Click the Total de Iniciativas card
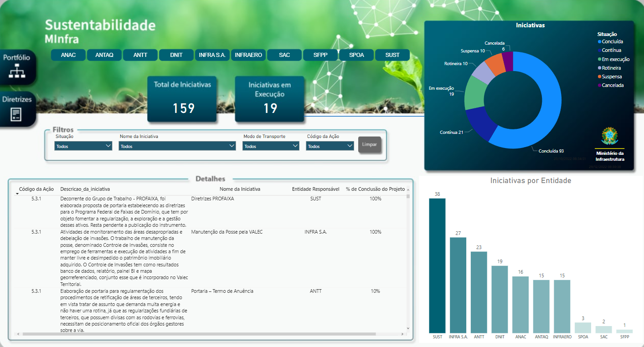This screenshot has width=644, height=347. pos(182,99)
